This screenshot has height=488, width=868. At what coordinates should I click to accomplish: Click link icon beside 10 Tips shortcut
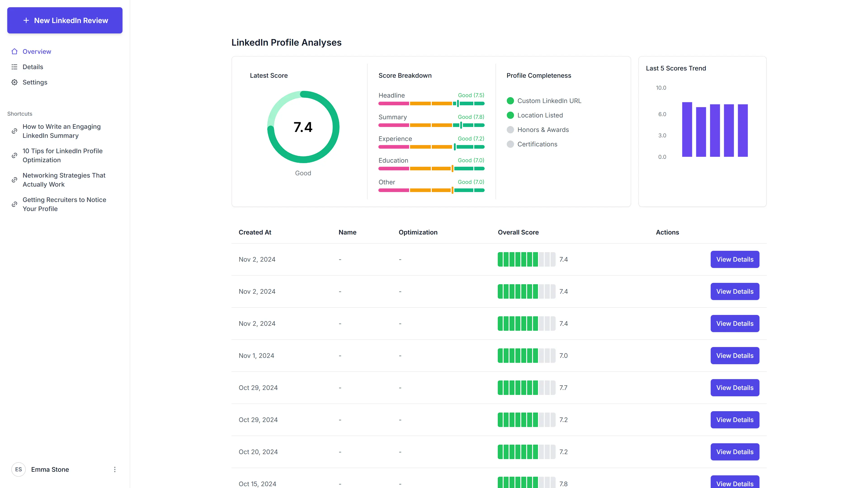[14, 156]
